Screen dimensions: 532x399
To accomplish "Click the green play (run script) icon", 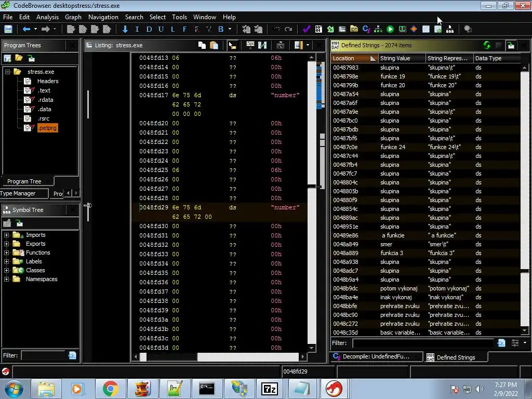I will pos(390,29).
